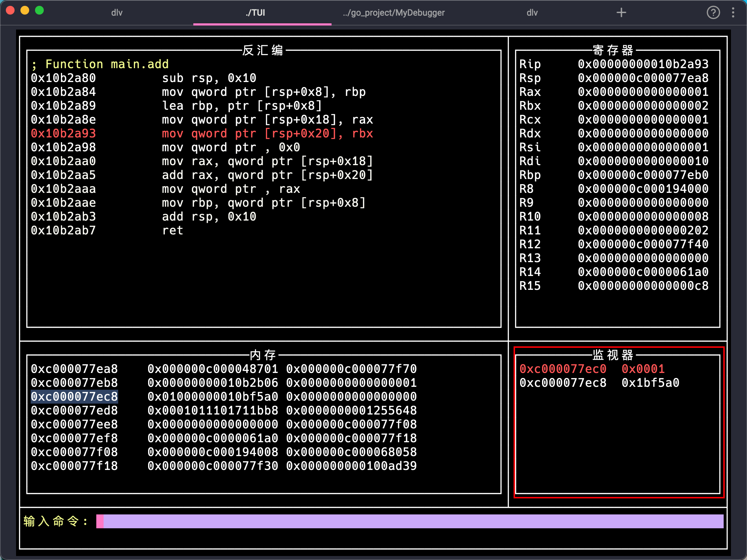Switch to the first dlv tab
Image resolution: width=747 pixels, height=560 pixels.
[117, 13]
